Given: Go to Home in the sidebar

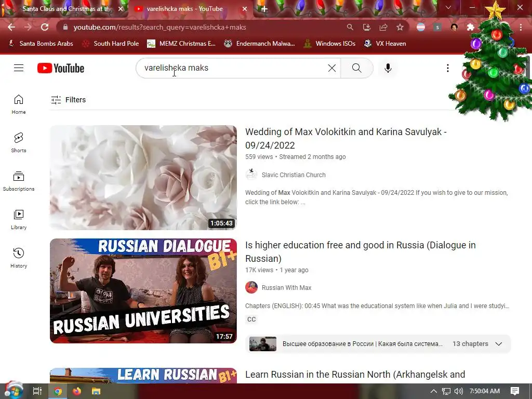Looking at the screenshot, I should tap(19, 104).
